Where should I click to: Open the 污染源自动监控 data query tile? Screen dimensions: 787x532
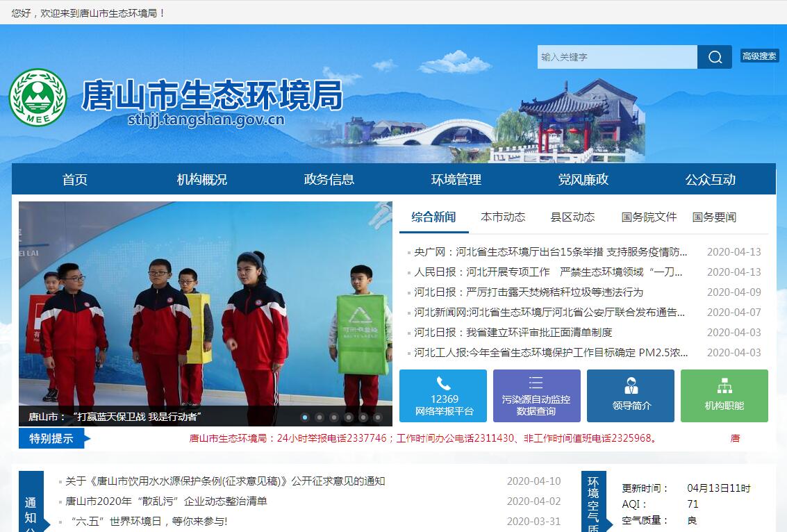pos(536,396)
